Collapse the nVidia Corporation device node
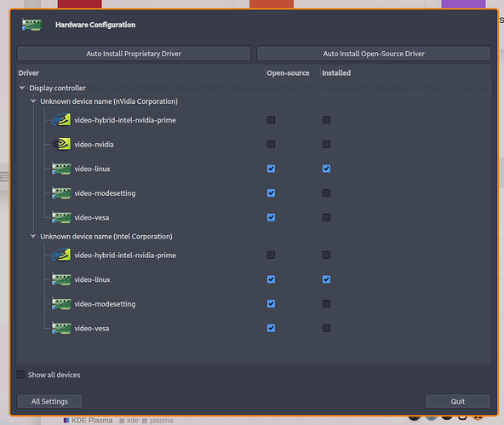The height and width of the screenshot is (425, 504). click(33, 101)
